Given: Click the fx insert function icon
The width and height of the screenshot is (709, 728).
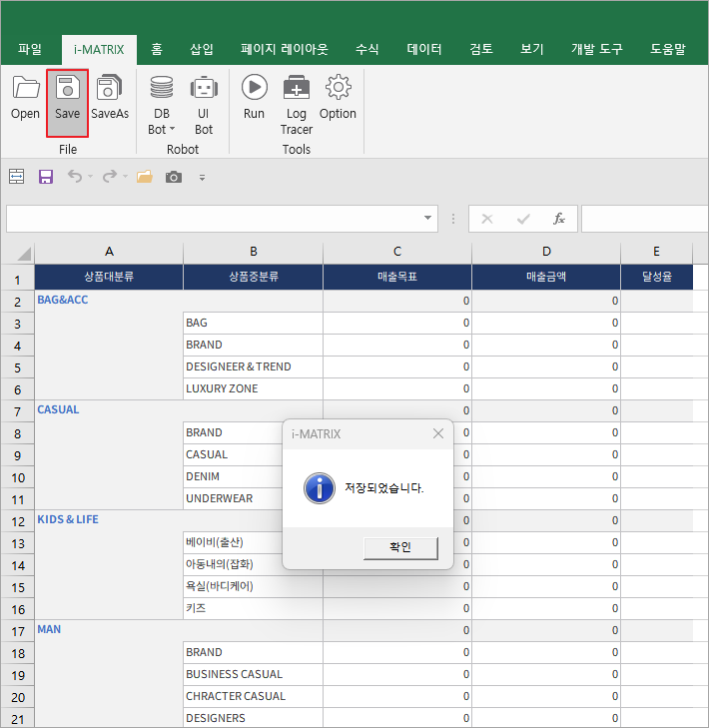Looking at the screenshot, I should click(x=559, y=219).
